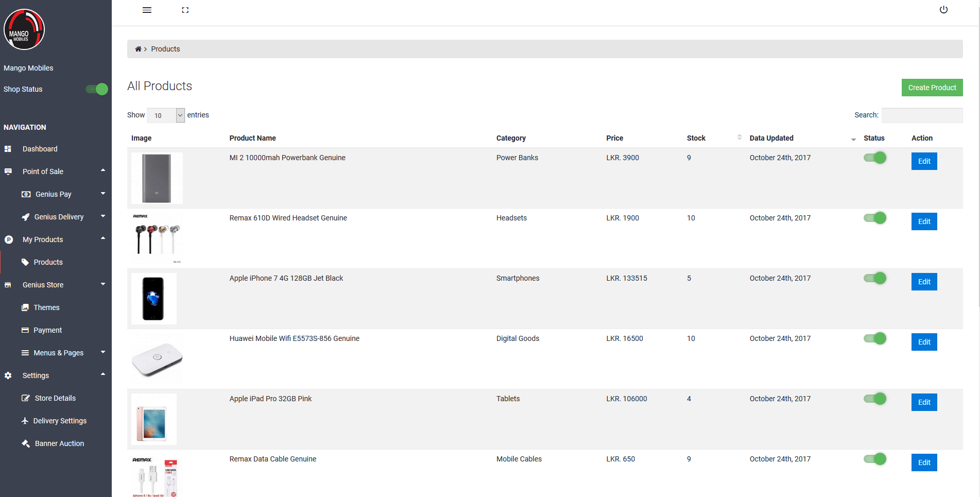
Task: Click the My Products circle icon
Action: 8,239
